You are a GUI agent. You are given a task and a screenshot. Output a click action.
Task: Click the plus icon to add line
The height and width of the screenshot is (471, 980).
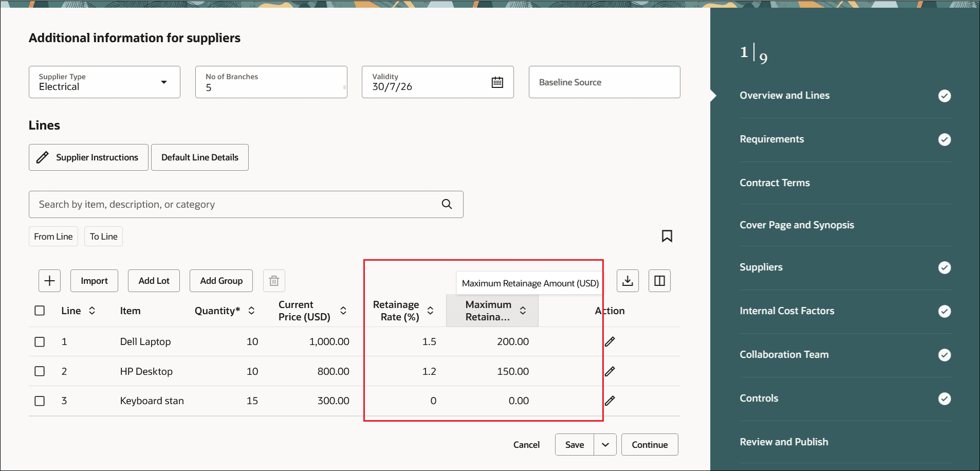tap(49, 281)
